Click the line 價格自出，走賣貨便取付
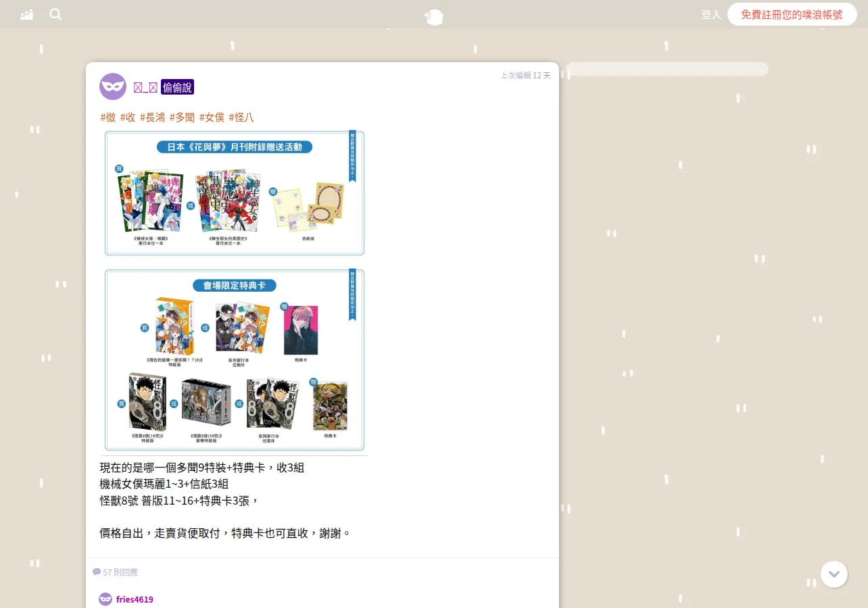 click(x=226, y=533)
